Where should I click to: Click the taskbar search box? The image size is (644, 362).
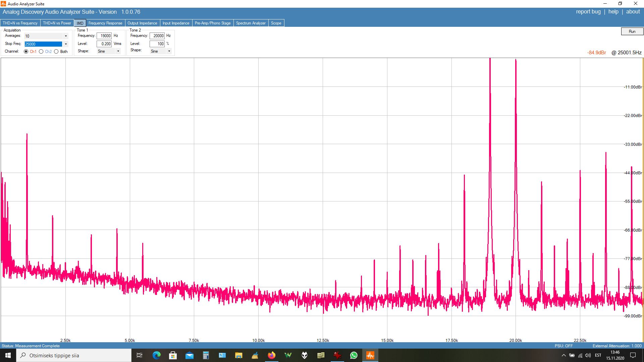click(74, 355)
